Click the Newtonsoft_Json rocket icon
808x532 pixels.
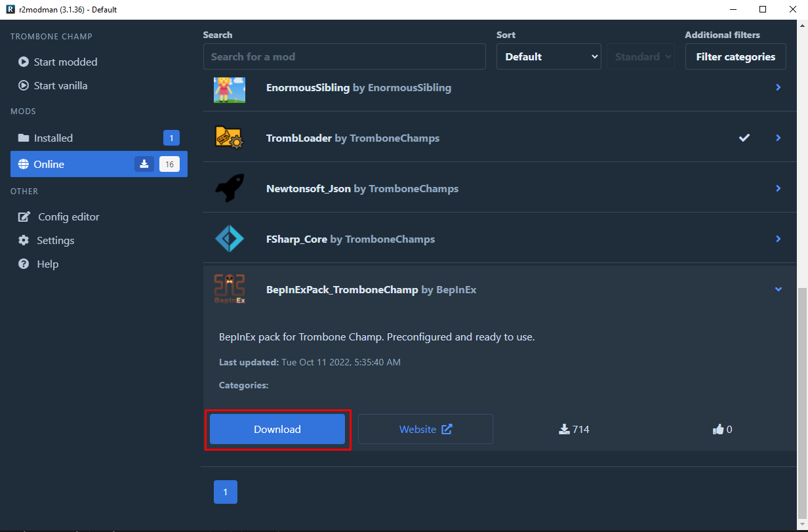(230, 188)
